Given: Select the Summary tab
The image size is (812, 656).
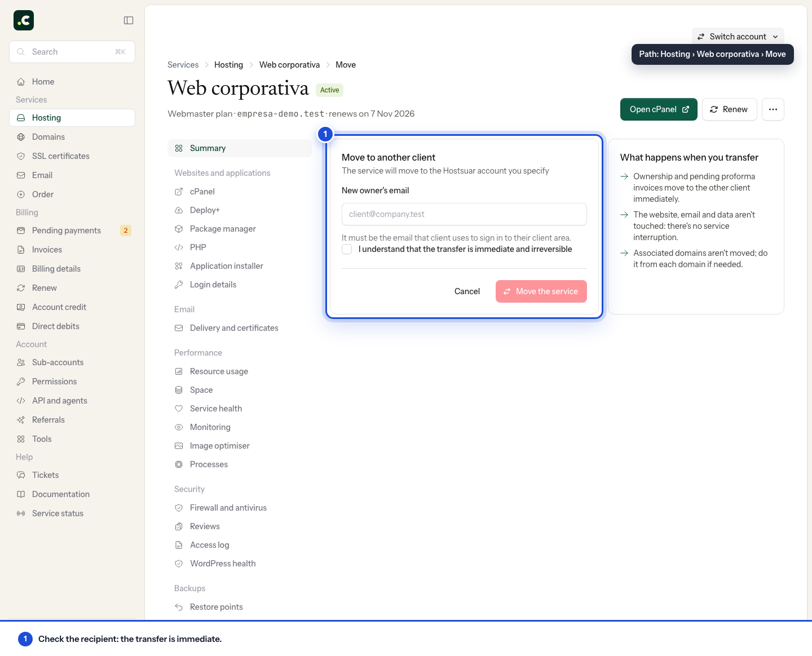Looking at the screenshot, I should [x=240, y=148].
